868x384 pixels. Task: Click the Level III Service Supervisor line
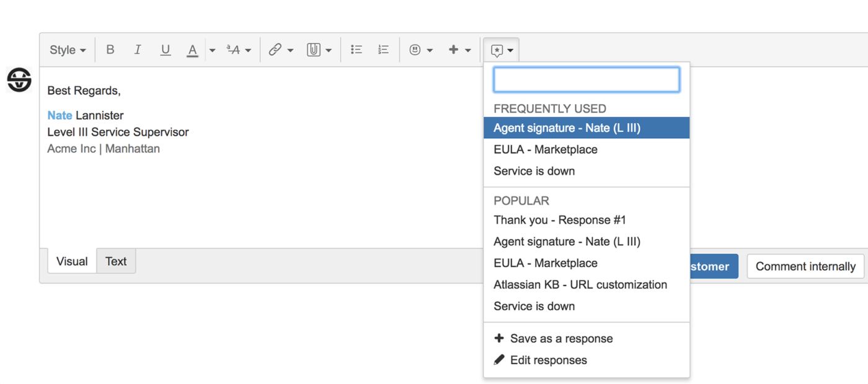point(118,132)
